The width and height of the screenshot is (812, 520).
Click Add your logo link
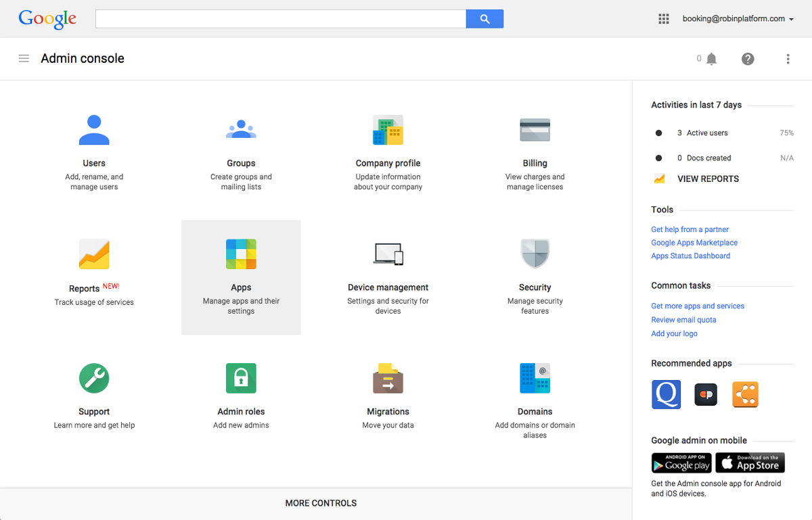click(674, 333)
